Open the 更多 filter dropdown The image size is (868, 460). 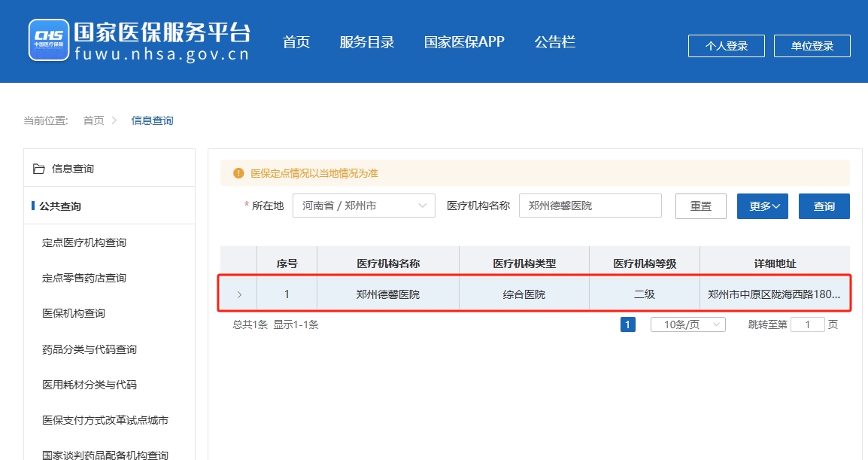pyautogui.click(x=761, y=206)
